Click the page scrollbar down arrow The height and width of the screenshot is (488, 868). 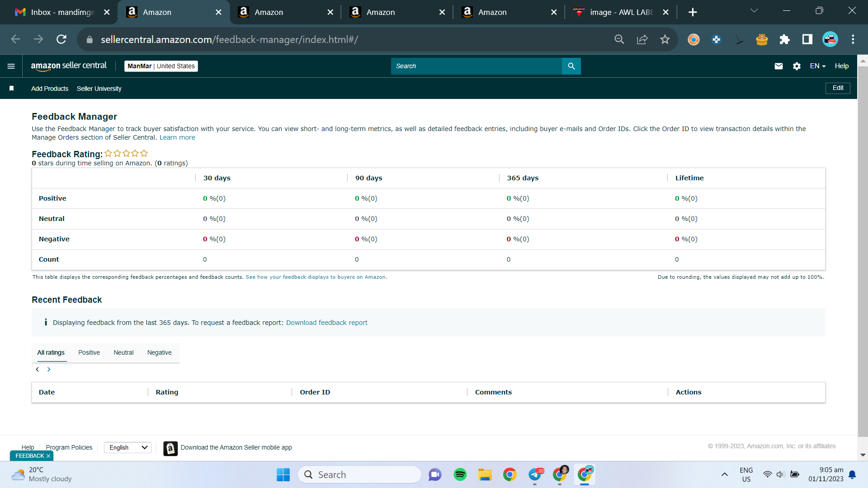coord(863,455)
